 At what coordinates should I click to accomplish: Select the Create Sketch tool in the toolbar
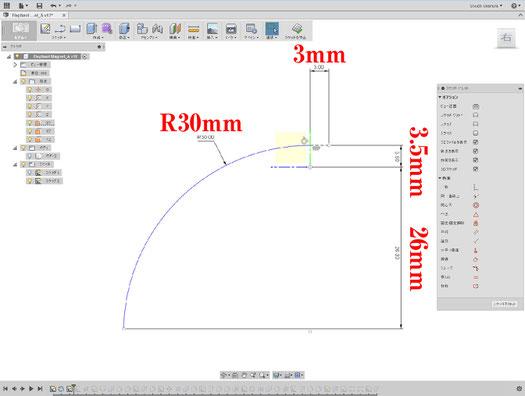click(45, 29)
